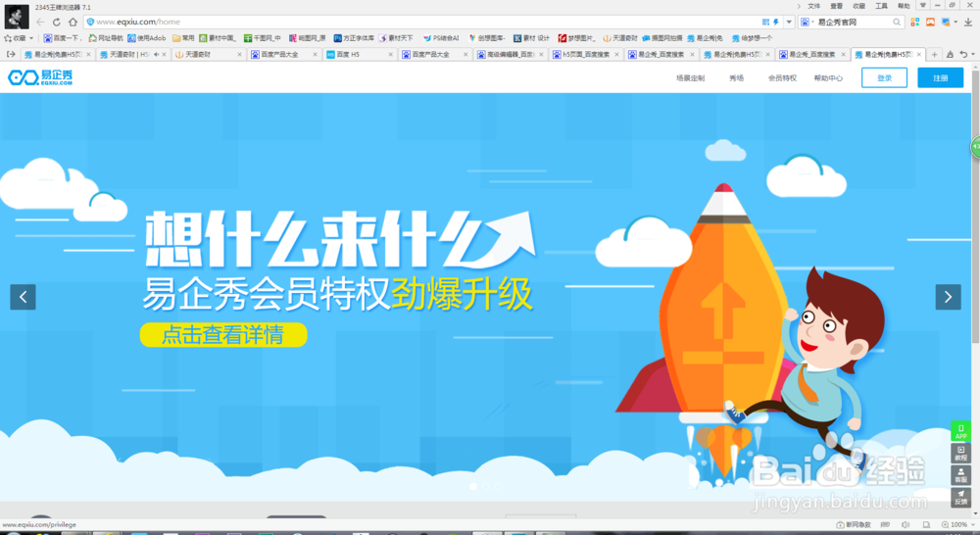Click the status bar speaker icon
The image size is (980, 535).
click(x=906, y=525)
